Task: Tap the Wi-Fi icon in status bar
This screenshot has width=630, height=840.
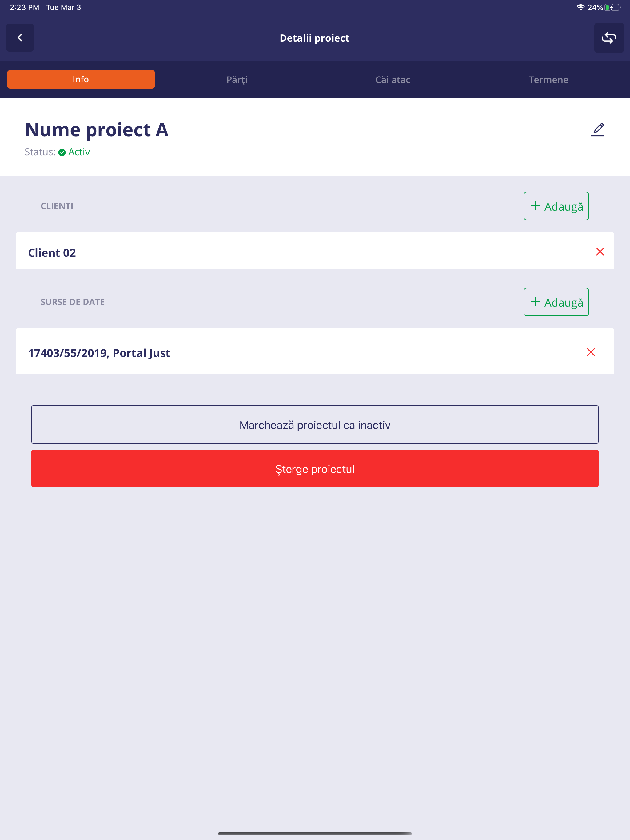Action: click(x=580, y=7)
